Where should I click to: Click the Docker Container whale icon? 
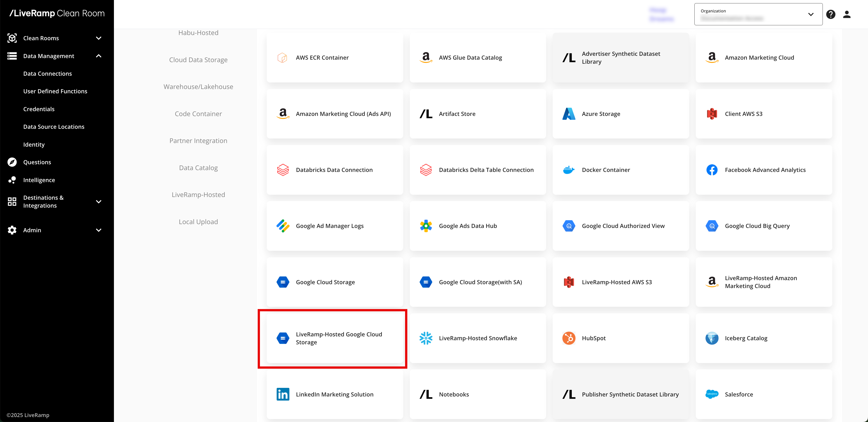tap(569, 170)
